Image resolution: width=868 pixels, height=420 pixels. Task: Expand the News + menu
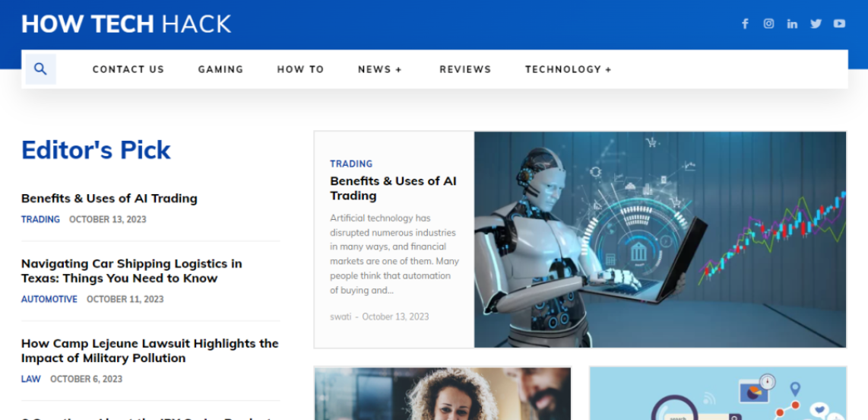[380, 69]
